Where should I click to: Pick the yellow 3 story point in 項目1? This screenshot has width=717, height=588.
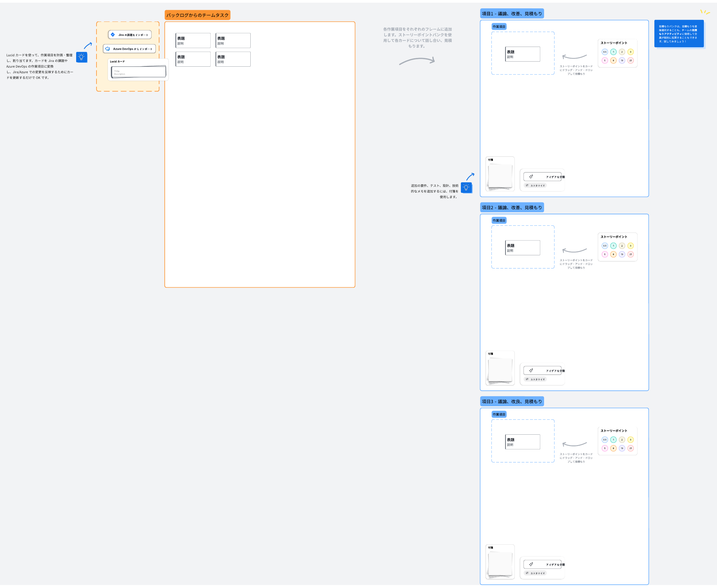(x=630, y=52)
